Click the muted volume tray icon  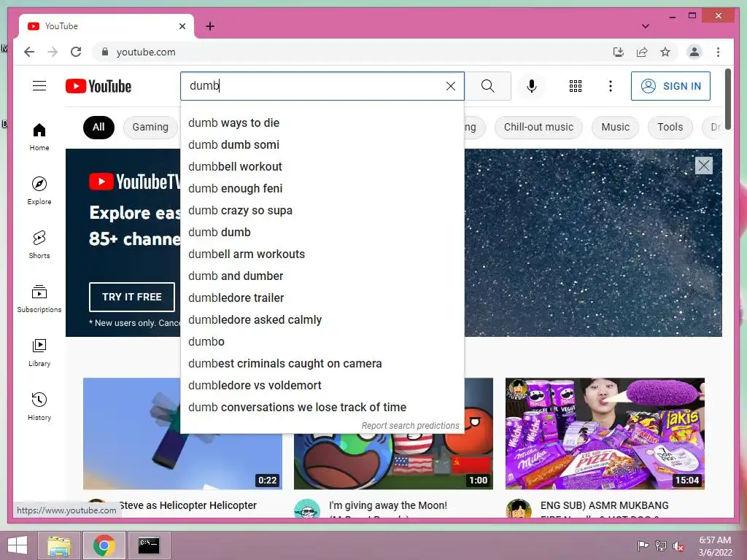click(x=678, y=546)
